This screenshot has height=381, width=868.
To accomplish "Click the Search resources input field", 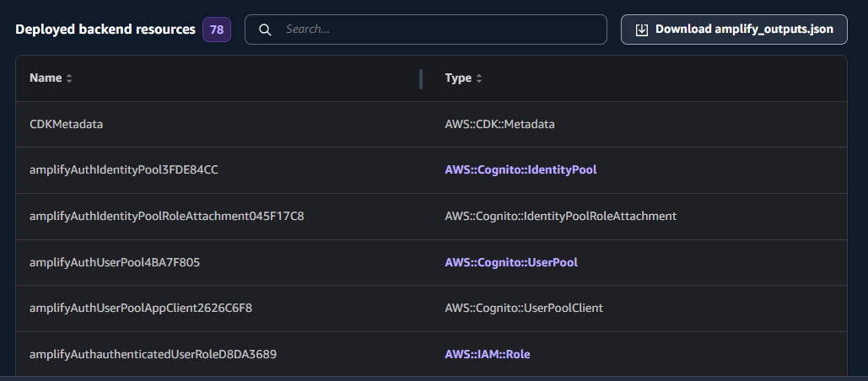I will pos(426,30).
